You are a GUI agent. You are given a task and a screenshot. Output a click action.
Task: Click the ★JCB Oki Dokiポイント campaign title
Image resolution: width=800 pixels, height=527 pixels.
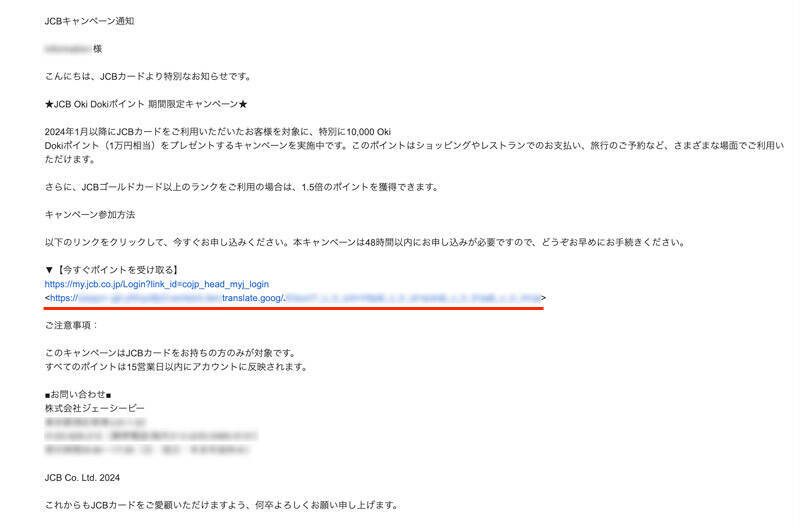pos(146,104)
